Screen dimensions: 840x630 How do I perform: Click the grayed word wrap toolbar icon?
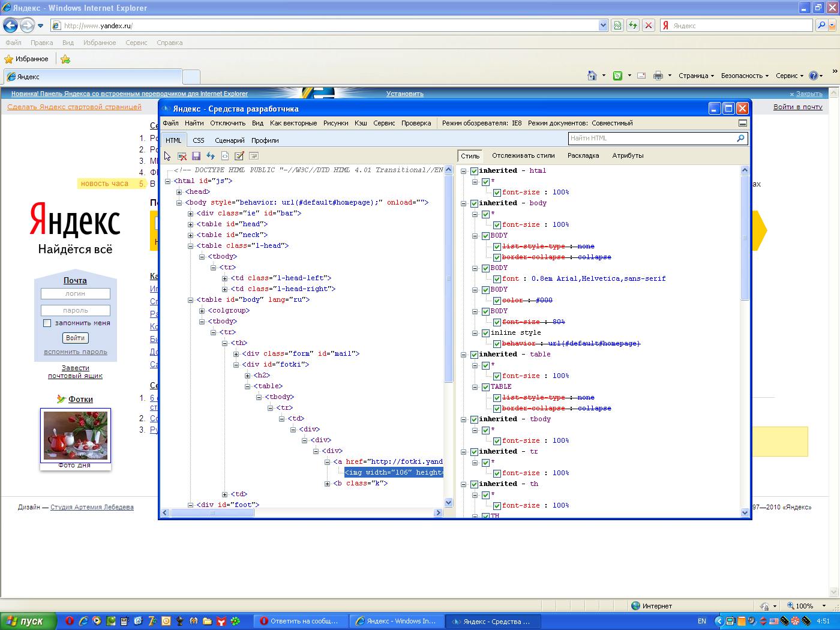[254, 156]
